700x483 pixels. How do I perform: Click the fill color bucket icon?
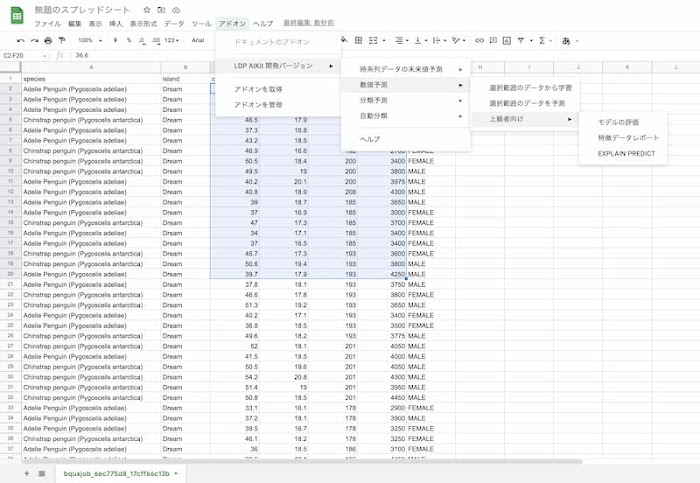(x=344, y=40)
